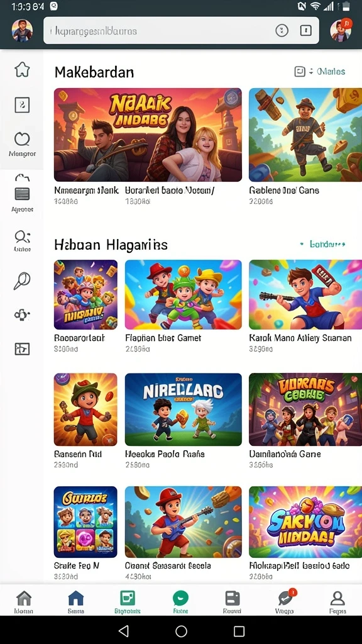This screenshot has width=362, height=644.
Task: Click the magnifying glass sidebar icon
Action: 22,281
